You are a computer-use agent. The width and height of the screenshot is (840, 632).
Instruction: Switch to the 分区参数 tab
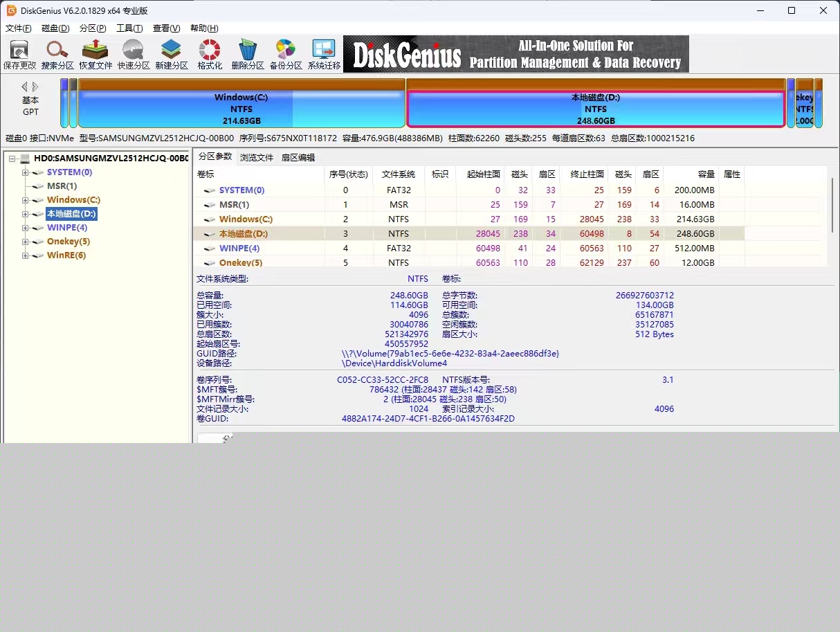215,156
